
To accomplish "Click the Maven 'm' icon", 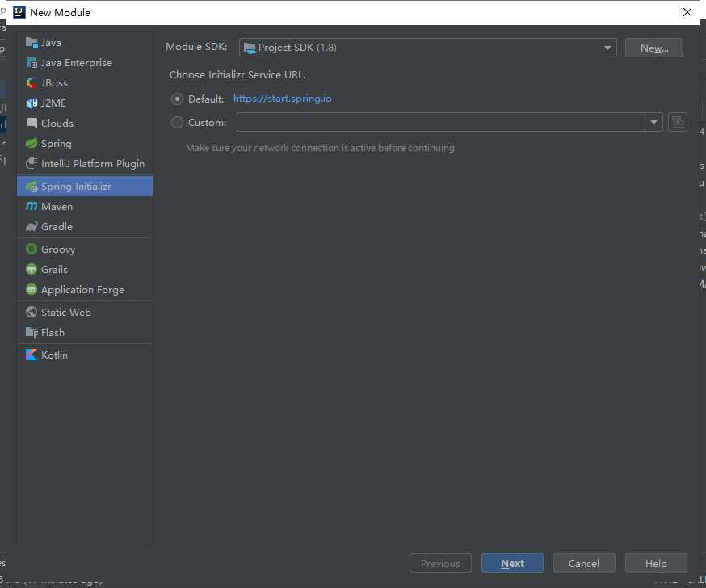I will [32, 206].
